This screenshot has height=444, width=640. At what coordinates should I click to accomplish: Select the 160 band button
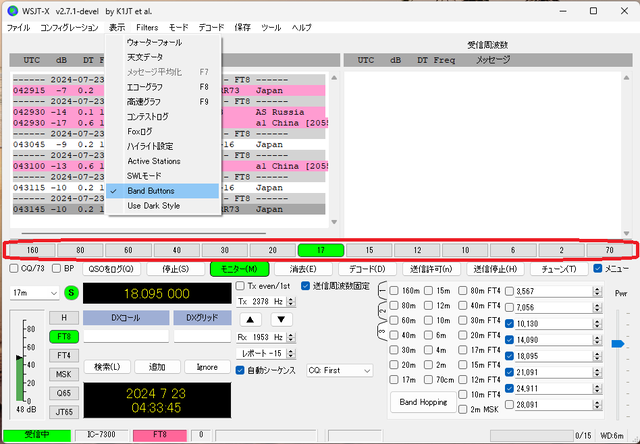click(x=32, y=250)
